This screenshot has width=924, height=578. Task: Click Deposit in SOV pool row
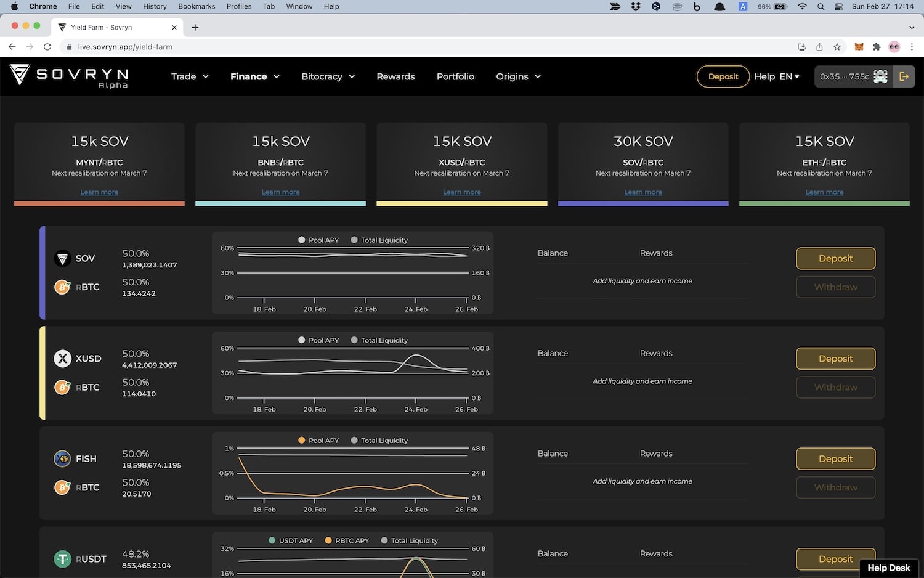[x=836, y=259]
